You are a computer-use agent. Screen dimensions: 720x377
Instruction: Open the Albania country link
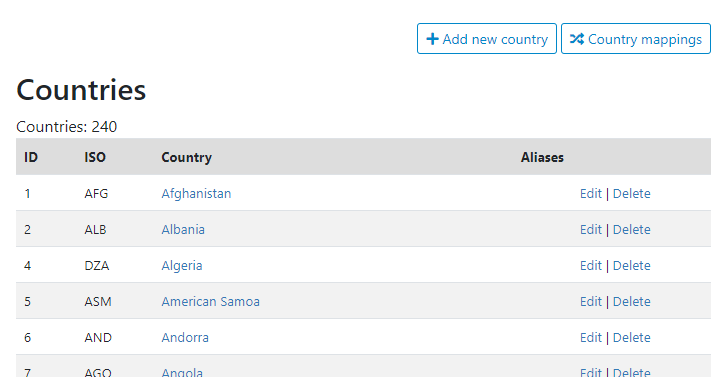click(x=183, y=230)
